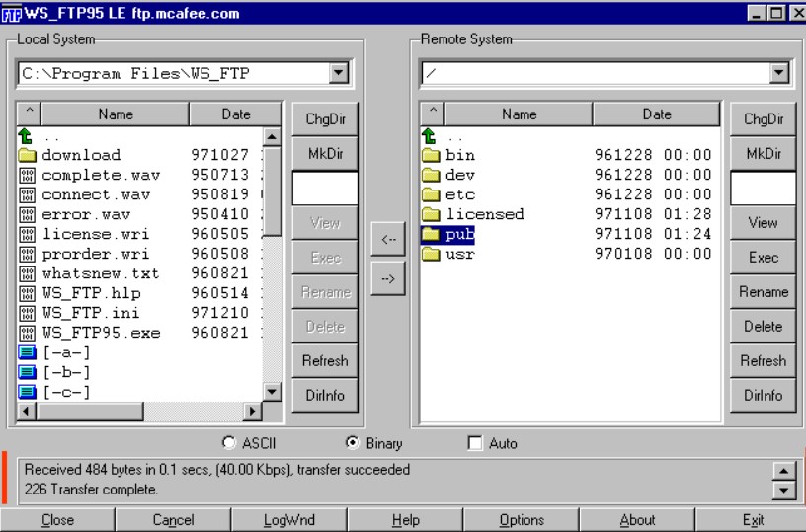Viewport: 806px width, 532px height.
Task: Select the prorder.wri file icon
Action: 27,255
